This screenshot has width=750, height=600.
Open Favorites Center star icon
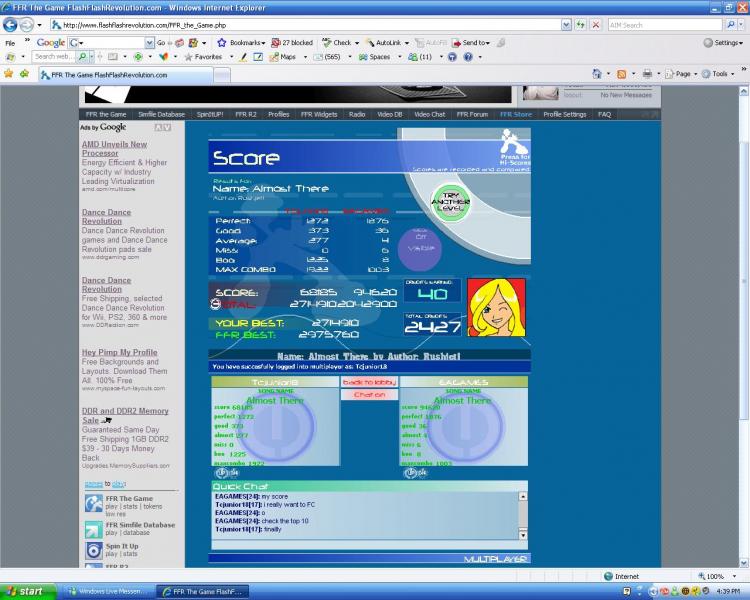click(9, 73)
